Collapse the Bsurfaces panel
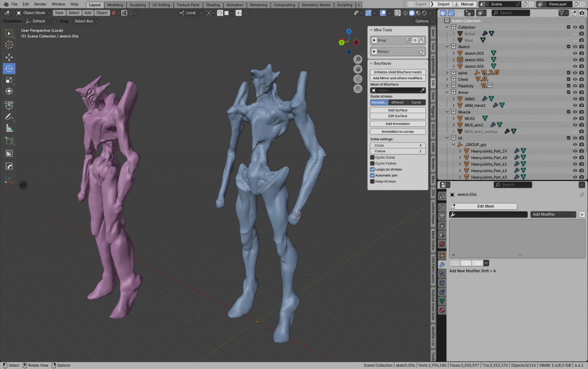 pyautogui.click(x=372, y=63)
